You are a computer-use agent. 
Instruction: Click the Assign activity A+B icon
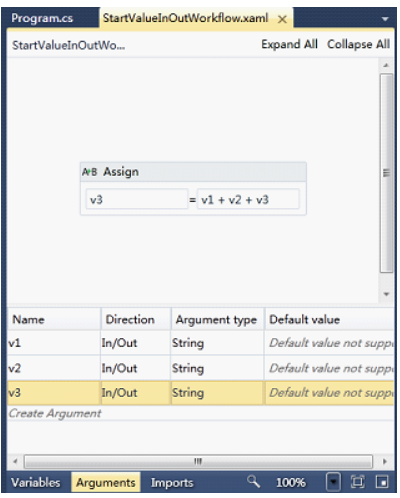tap(90, 172)
